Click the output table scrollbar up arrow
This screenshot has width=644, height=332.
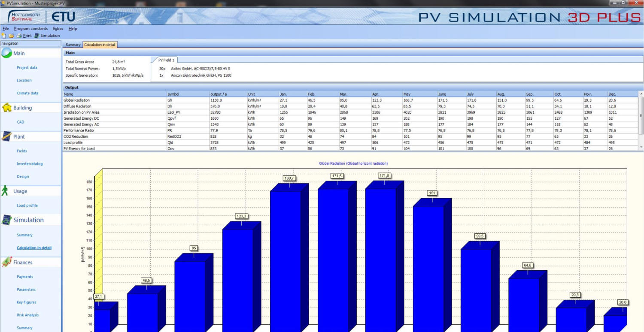point(641,94)
